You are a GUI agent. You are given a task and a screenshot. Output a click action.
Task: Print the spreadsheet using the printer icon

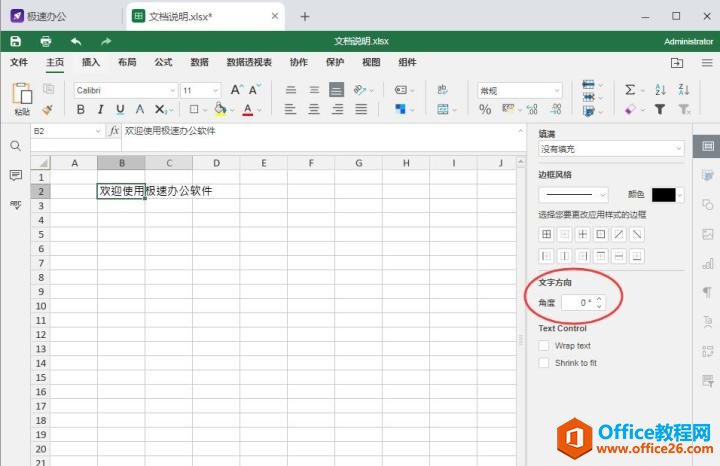(x=45, y=41)
